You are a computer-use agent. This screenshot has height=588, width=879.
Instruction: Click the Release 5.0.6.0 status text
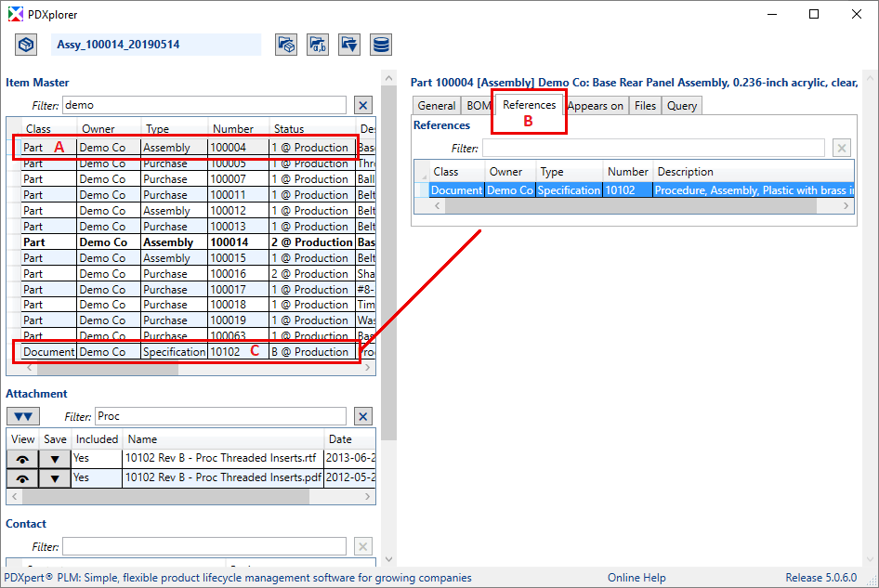[x=820, y=578]
